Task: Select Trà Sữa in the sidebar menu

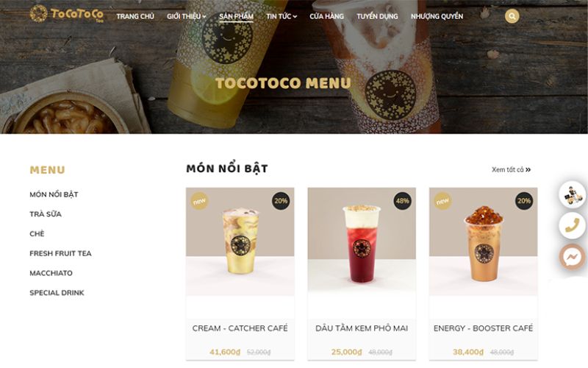Action: pyautogui.click(x=46, y=214)
